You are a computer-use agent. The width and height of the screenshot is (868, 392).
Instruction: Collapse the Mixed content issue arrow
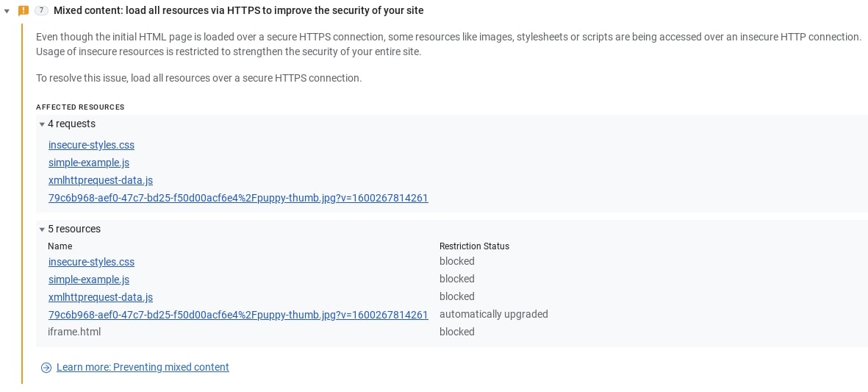[x=7, y=11]
